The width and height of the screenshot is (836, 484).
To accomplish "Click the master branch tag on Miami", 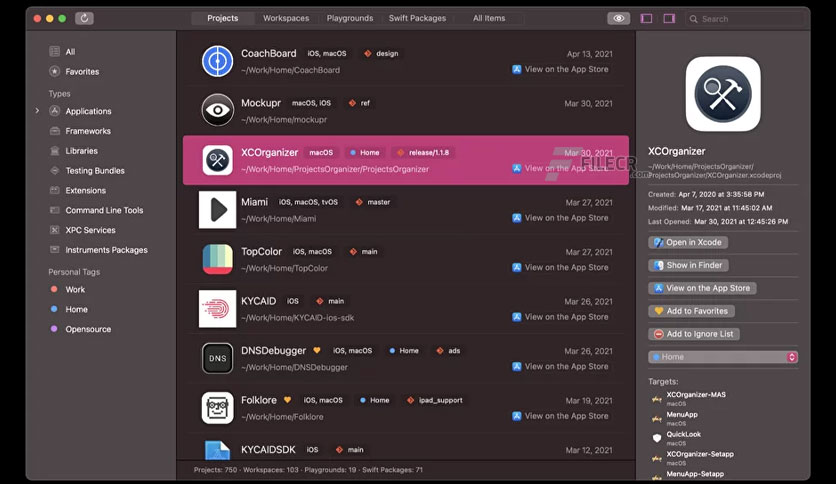I will tap(373, 202).
